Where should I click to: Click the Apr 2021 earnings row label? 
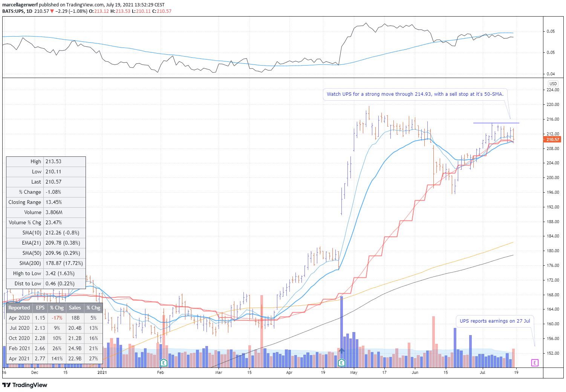coord(19,358)
